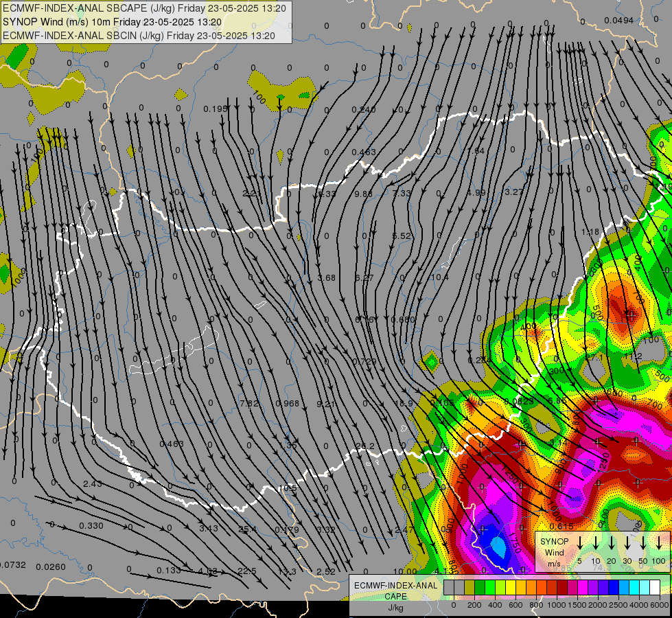672x618 pixels.
Task: Click the map value 0.133
Action: coord(168,571)
